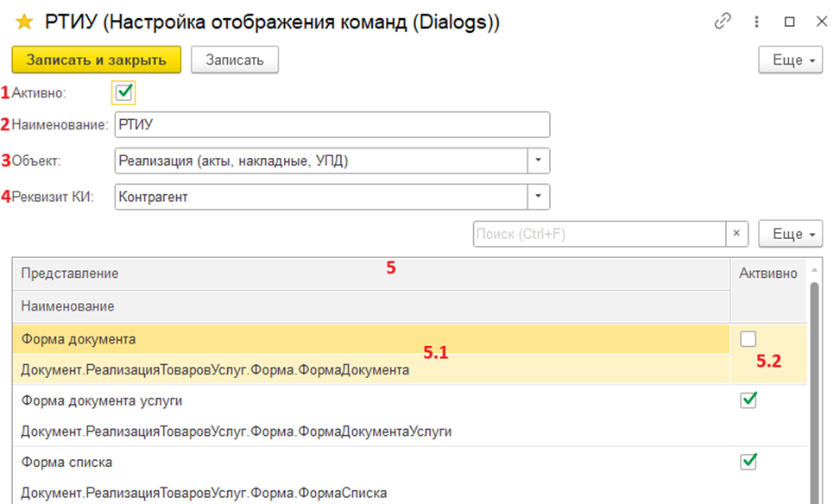This screenshot has width=840, height=504.
Task: Clear search field with the X icon
Action: pos(736,234)
